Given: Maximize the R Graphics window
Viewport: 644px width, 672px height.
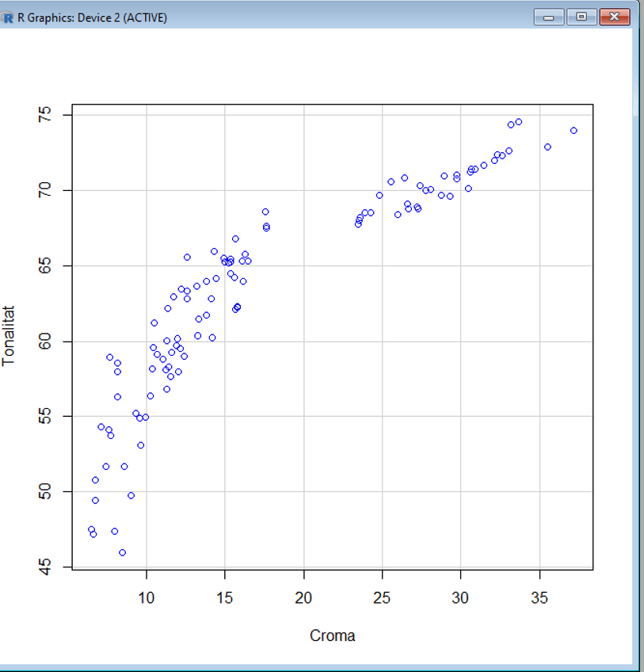Looking at the screenshot, I should [x=581, y=17].
